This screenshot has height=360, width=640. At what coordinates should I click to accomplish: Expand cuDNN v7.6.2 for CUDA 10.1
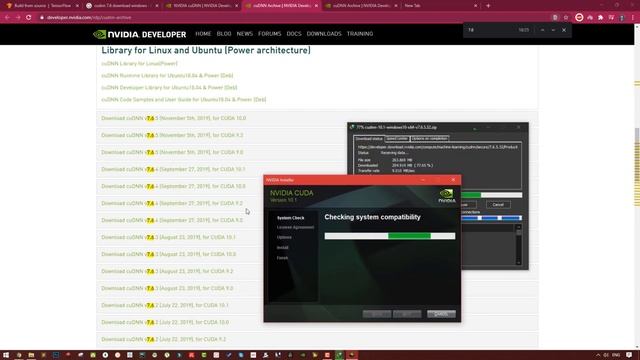(x=165, y=305)
